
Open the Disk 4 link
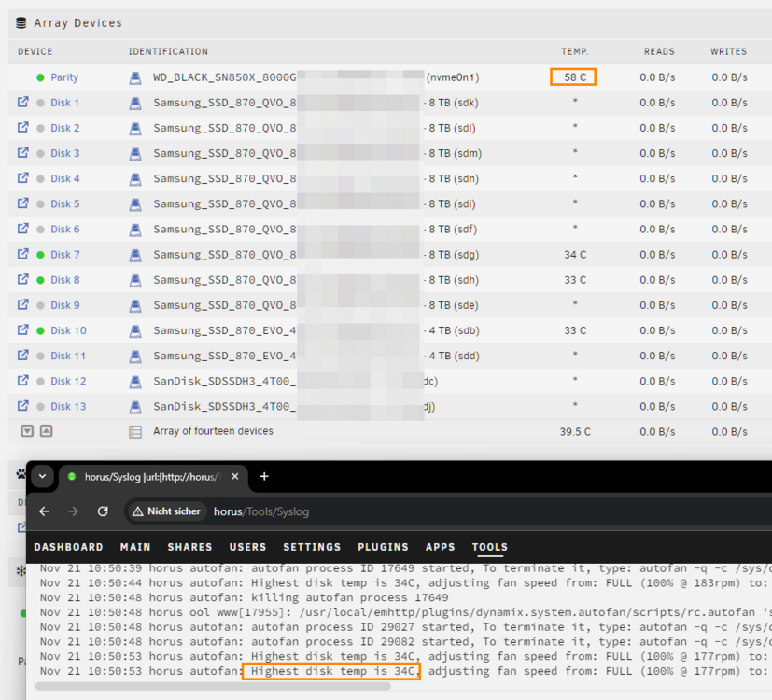click(65, 178)
